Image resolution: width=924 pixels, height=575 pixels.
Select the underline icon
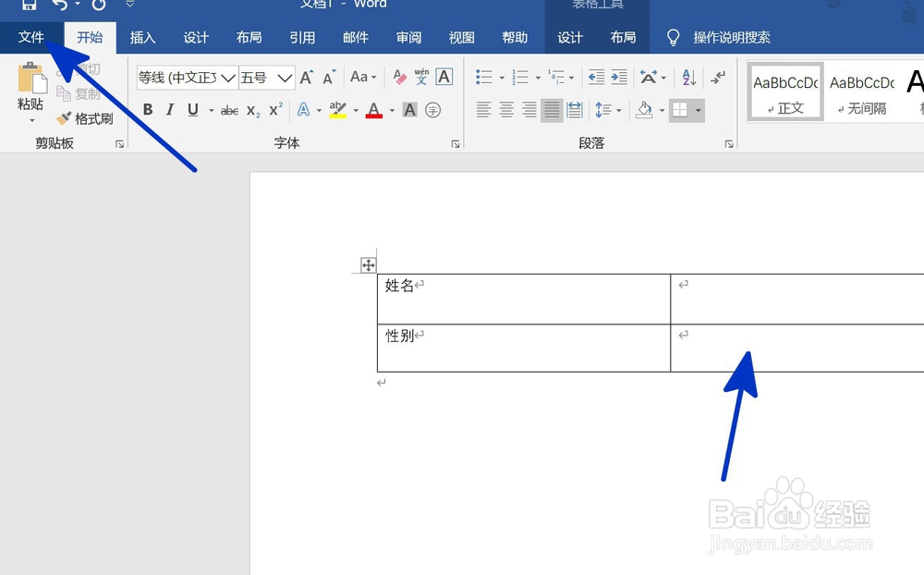coord(192,110)
